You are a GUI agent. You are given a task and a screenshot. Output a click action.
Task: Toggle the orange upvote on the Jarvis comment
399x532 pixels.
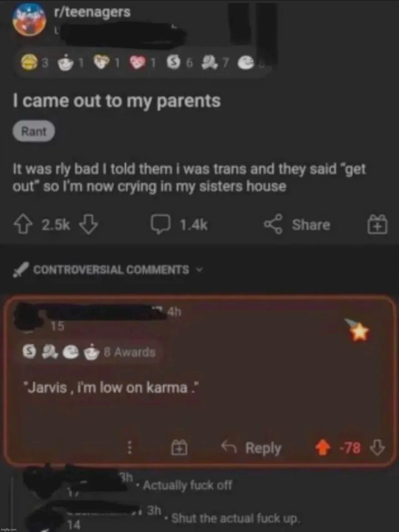322,447
